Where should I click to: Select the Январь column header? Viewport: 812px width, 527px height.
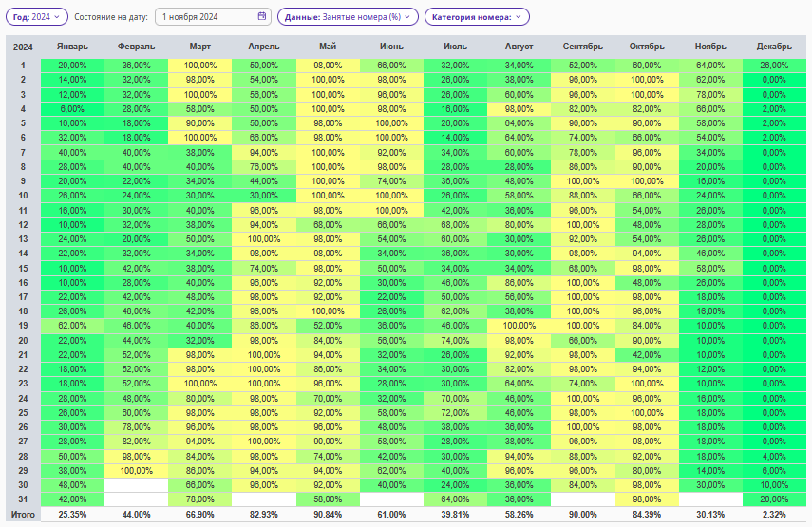coord(72,47)
